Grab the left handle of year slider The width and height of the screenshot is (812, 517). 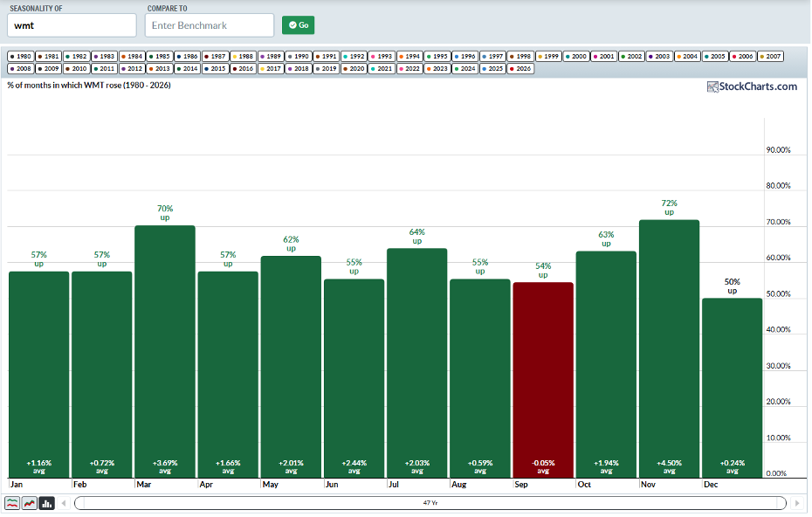click(79, 503)
